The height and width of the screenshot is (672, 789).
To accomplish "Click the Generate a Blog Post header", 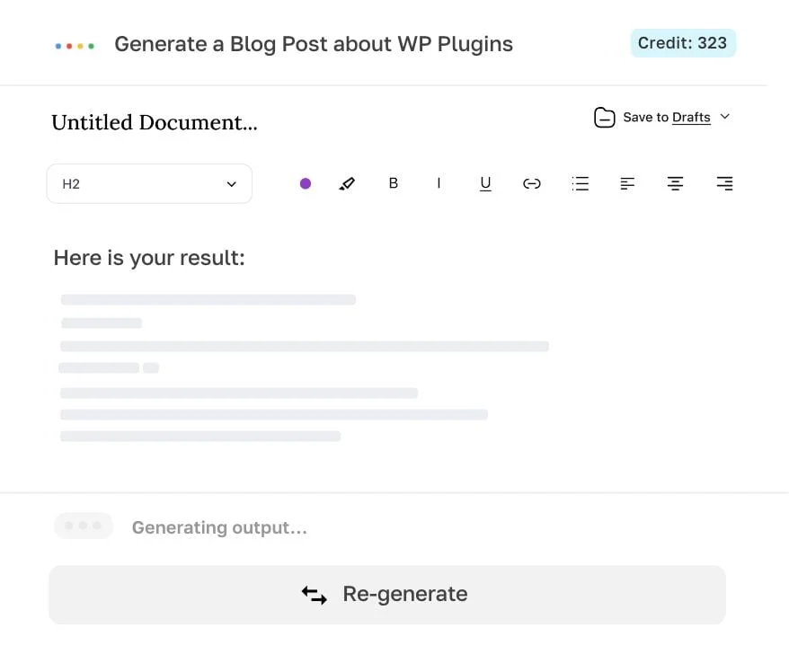I will 313,43.
